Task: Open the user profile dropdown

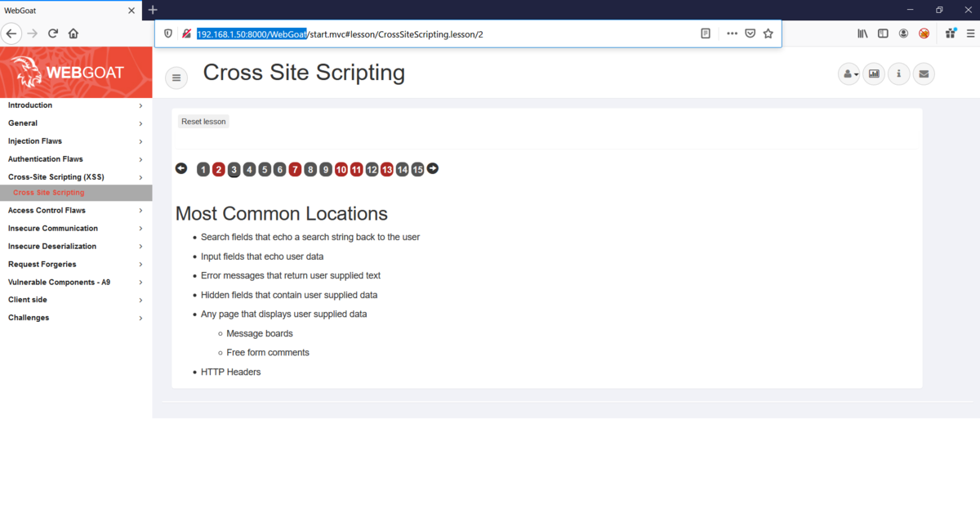Action: [849, 74]
